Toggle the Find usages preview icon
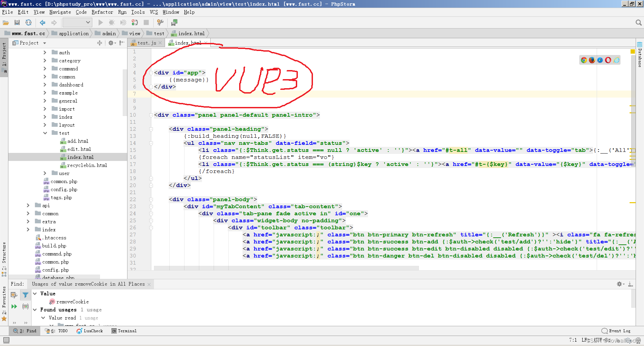Screen dimensions: 644x346 (25, 306)
